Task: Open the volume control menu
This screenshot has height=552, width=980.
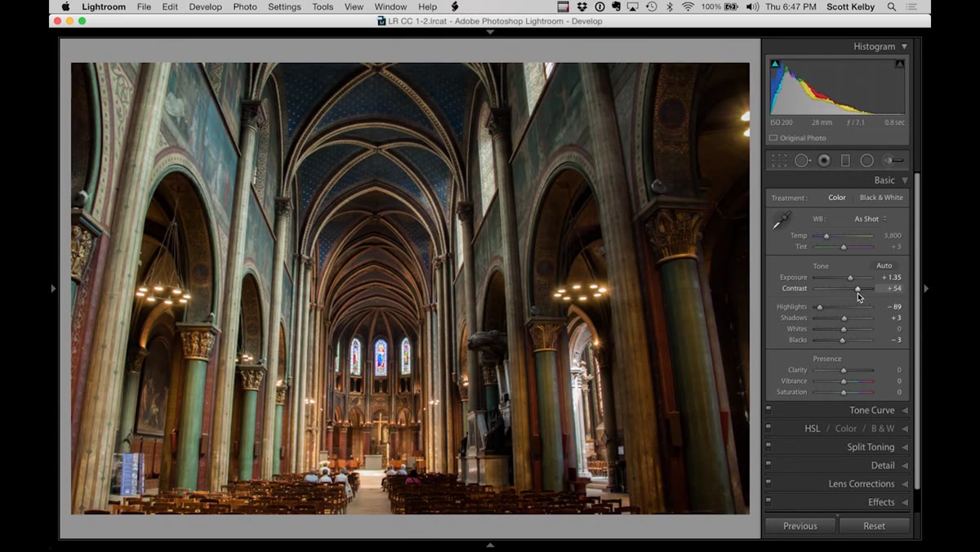Action: click(752, 7)
